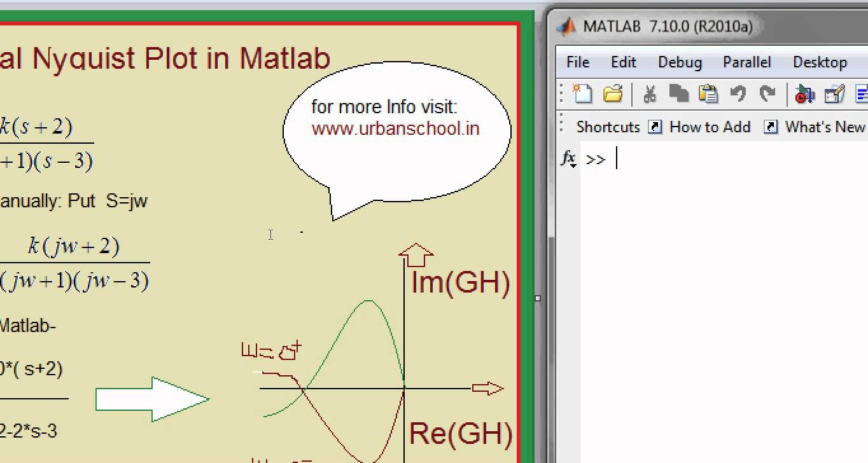Open GUIDE using its toolbar icon
This screenshot has height=463, width=868.
834,95
